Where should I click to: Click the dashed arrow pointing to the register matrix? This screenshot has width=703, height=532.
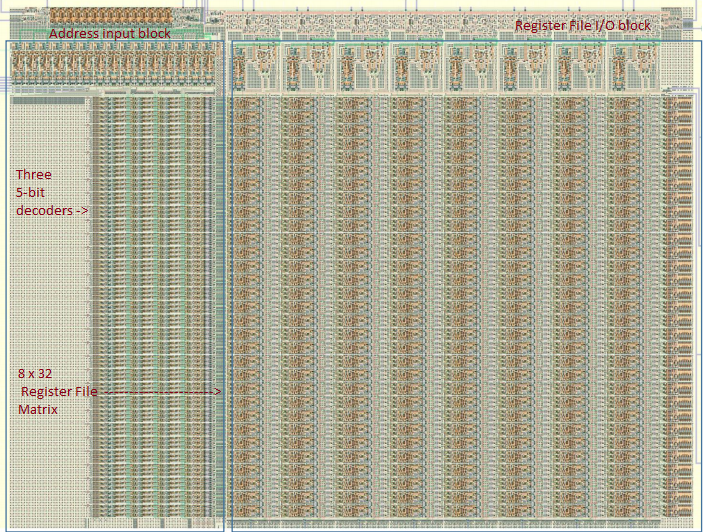pyautogui.click(x=160, y=392)
